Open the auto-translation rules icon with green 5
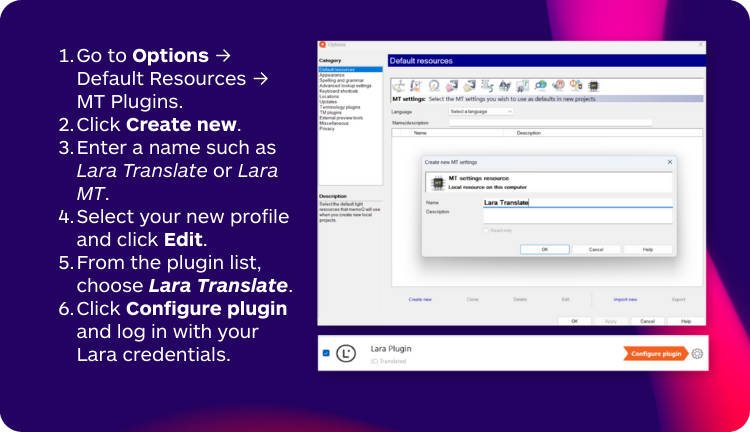 (x=487, y=86)
